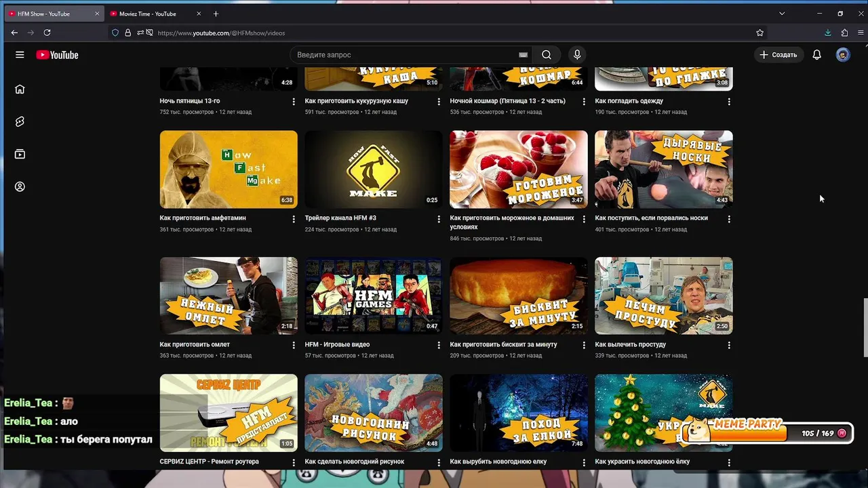Switch to the Moviez Time - YouTube tab
Image resolution: width=868 pixels, height=488 pixels.
pyautogui.click(x=157, y=14)
